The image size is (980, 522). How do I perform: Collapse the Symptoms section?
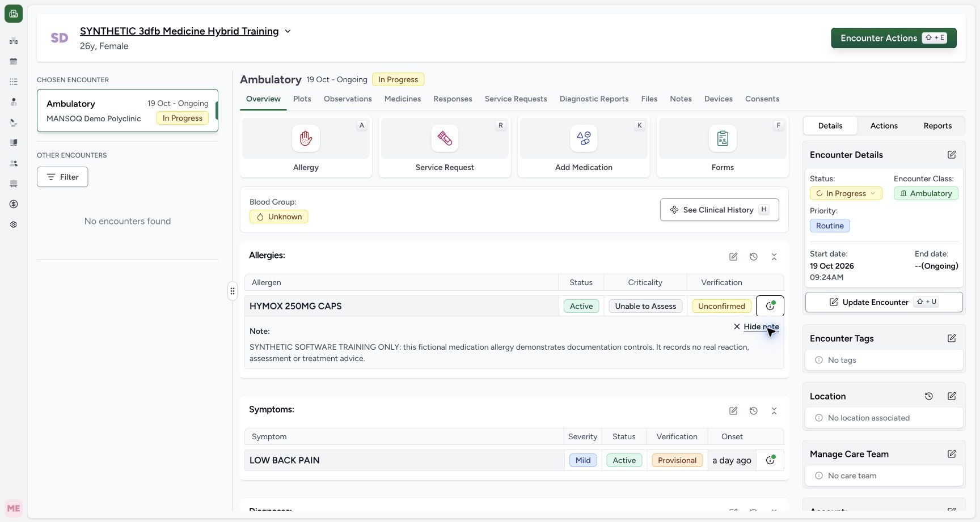click(x=774, y=411)
